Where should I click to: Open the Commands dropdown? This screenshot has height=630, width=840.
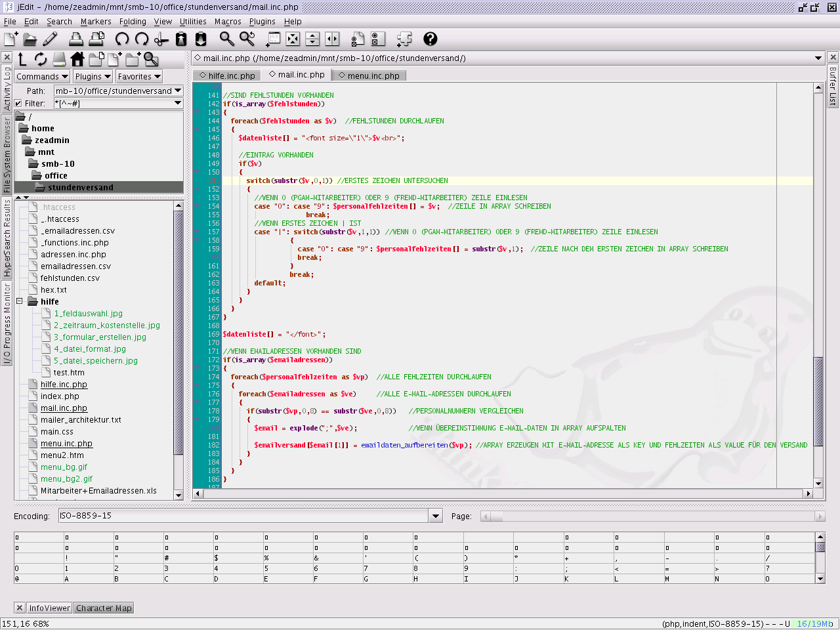(42, 77)
